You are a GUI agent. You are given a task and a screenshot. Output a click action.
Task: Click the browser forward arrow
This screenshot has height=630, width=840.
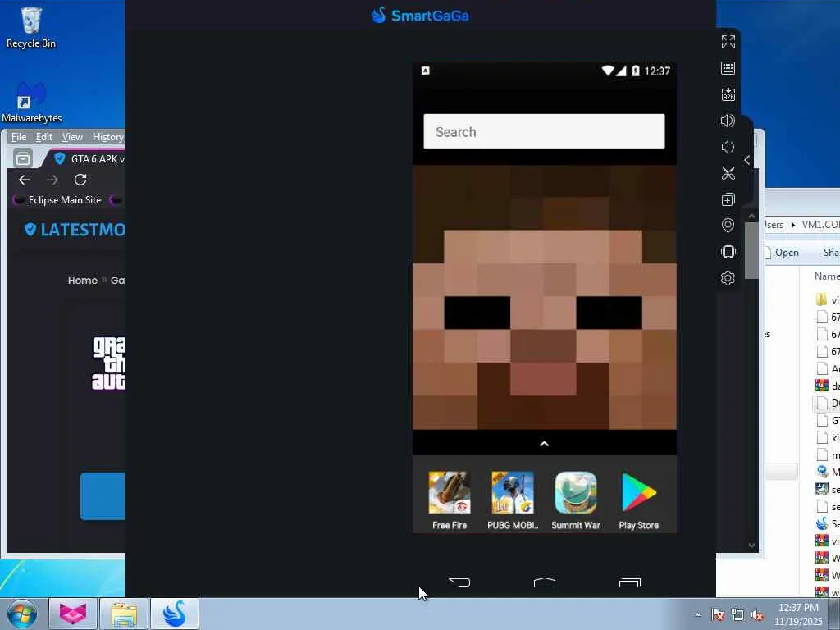tap(52, 180)
